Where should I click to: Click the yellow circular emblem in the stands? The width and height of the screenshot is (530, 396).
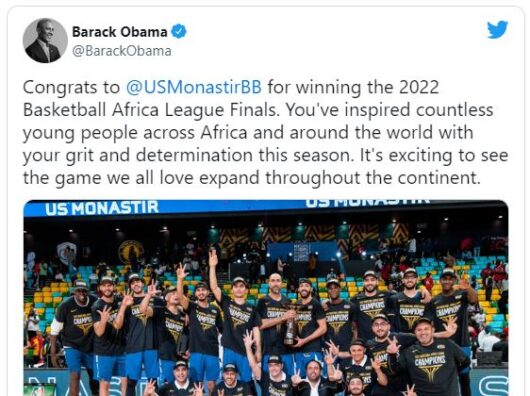[131, 252]
